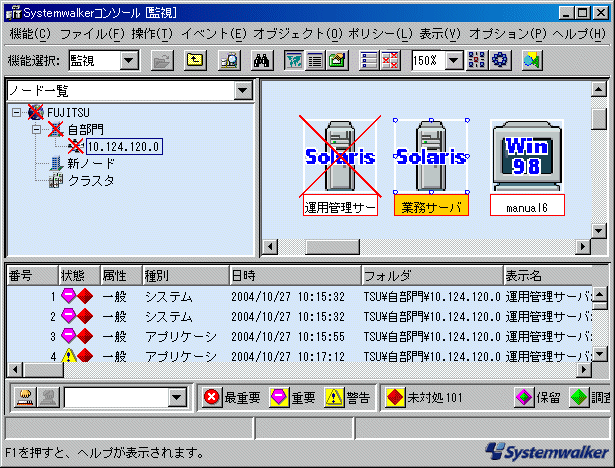Screen dimensions: 615x468
Task: Sort events by 状態 column header
Action: pyautogui.click(x=79, y=275)
